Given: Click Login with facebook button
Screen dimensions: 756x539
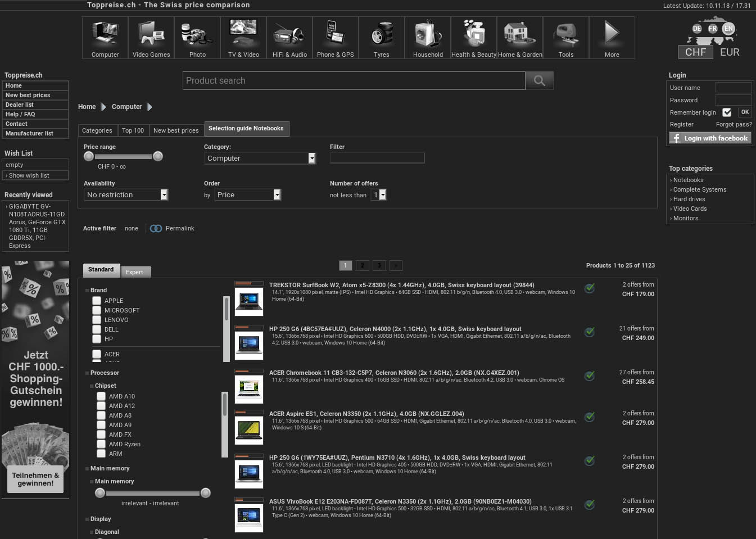Looking at the screenshot, I should point(710,138).
